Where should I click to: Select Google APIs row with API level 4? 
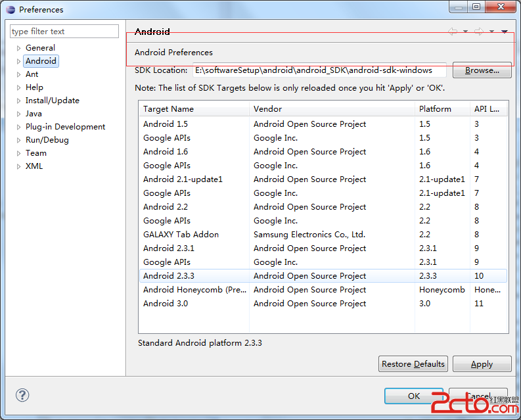(x=323, y=165)
